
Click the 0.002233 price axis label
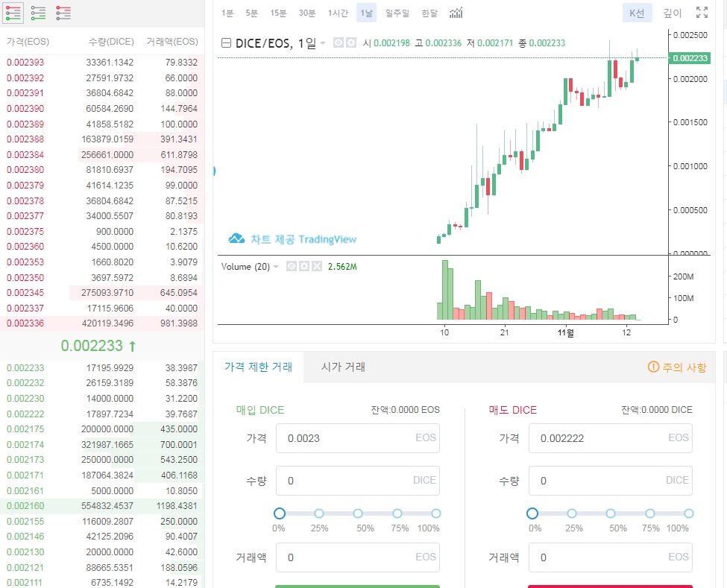point(690,58)
